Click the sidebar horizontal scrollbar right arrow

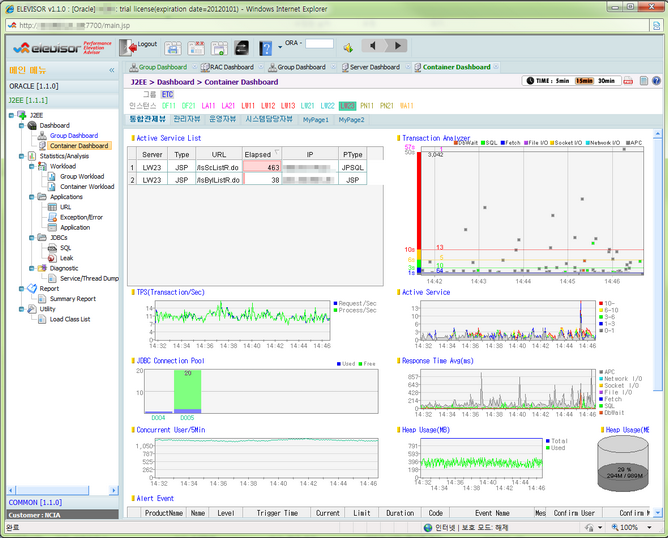coord(113,490)
